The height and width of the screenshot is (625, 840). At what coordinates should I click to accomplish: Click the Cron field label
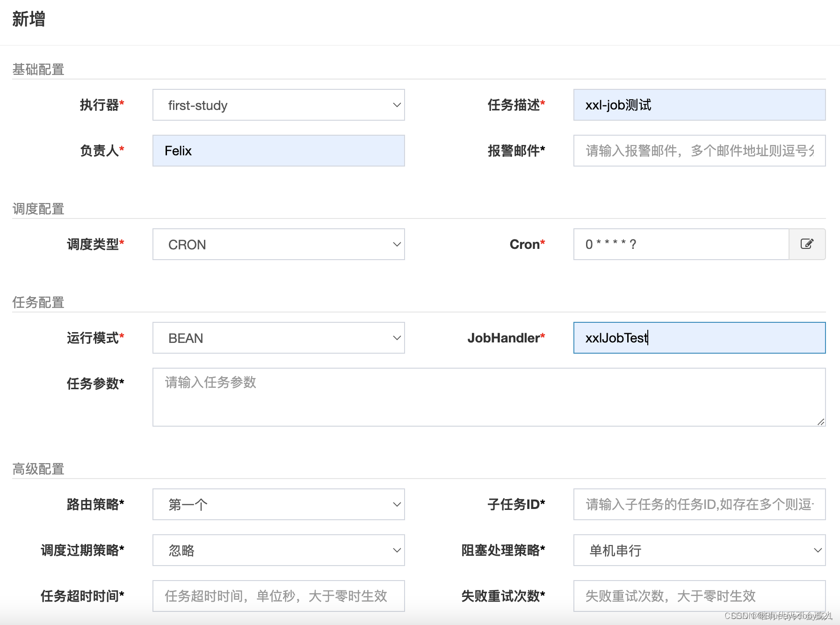pyautogui.click(x=528, y=244)
